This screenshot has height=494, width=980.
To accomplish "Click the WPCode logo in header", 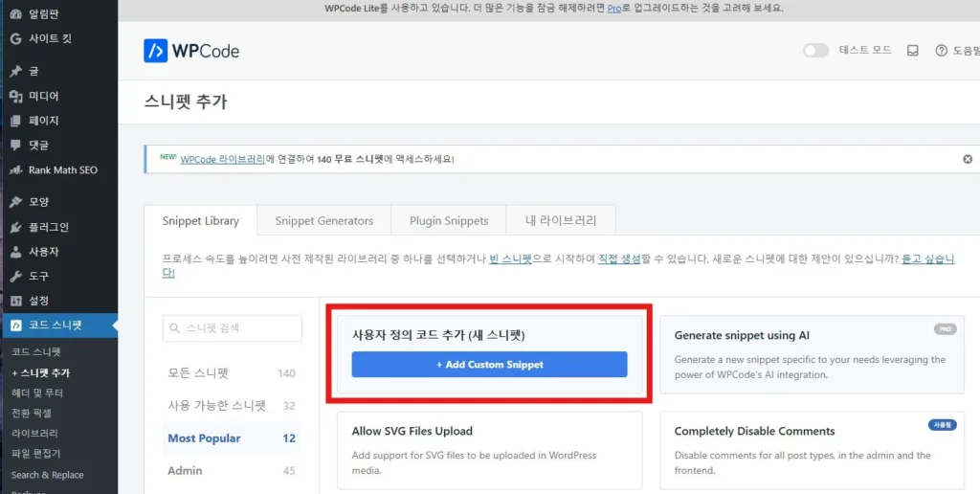I will (x=191, y=52).
